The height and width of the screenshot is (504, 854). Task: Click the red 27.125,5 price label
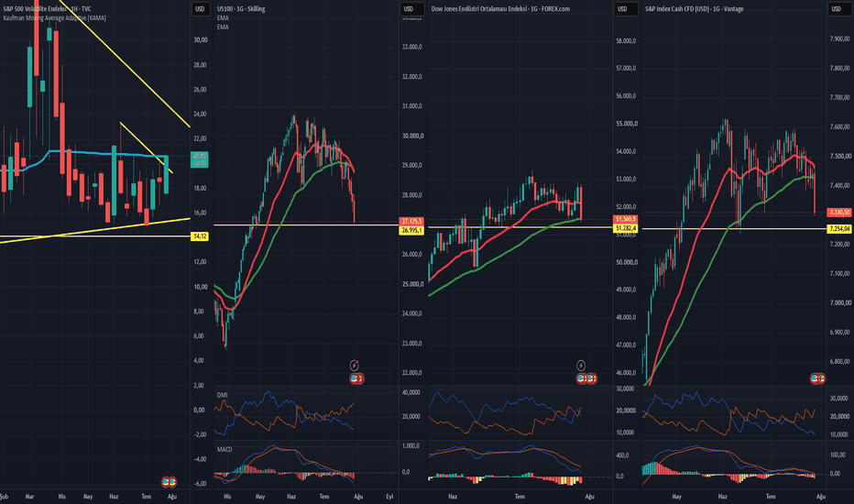click(x=411, y=221)
